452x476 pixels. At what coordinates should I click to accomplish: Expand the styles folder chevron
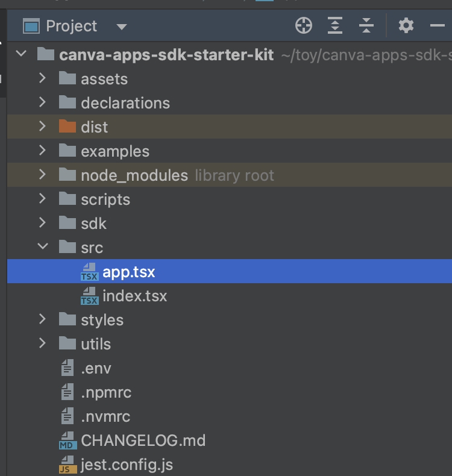(43, 319)
